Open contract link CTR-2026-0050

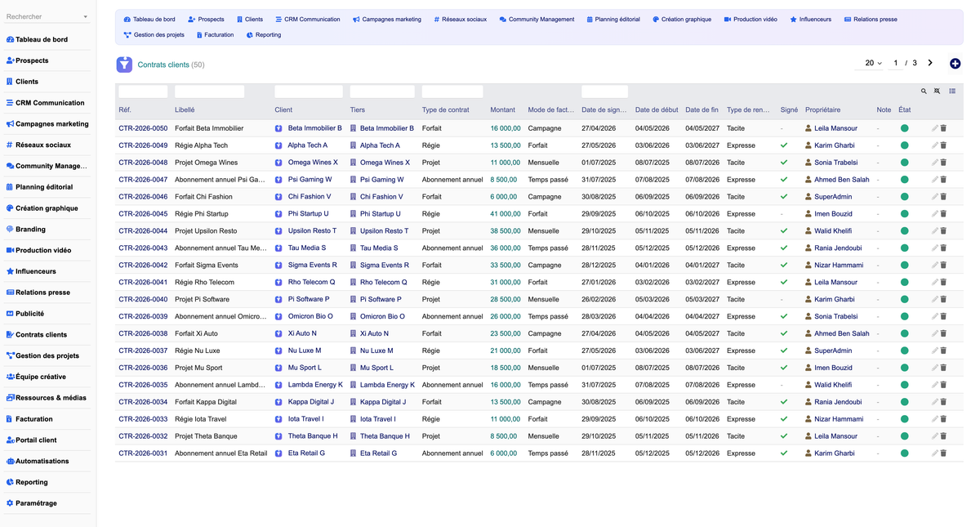(143, 128)
